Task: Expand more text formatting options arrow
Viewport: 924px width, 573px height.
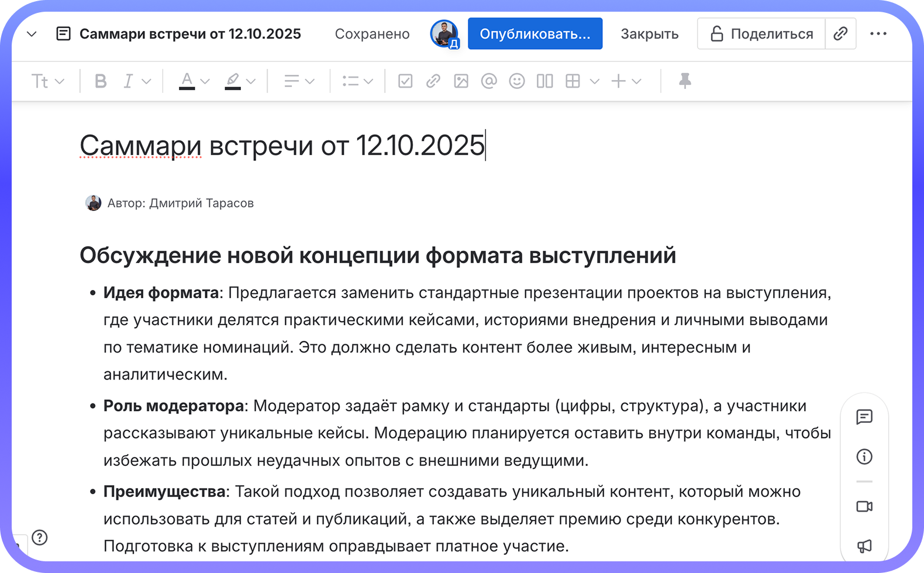Action: point(147,81)
